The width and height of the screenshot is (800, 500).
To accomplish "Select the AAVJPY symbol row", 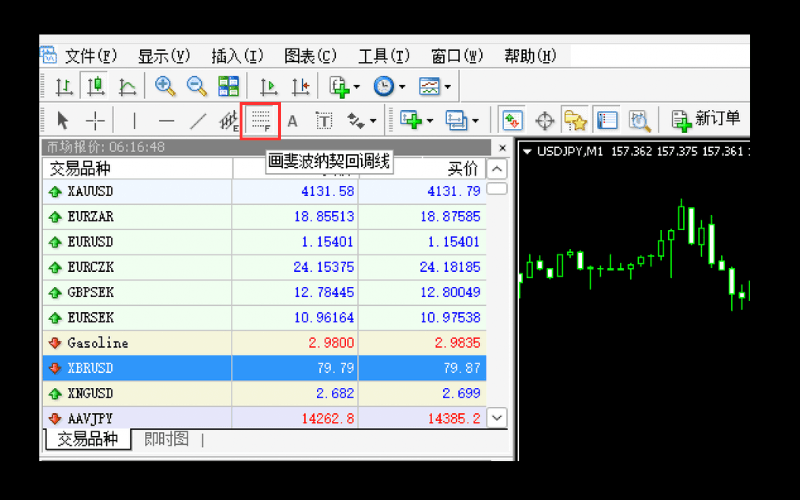I will point(264,418).
